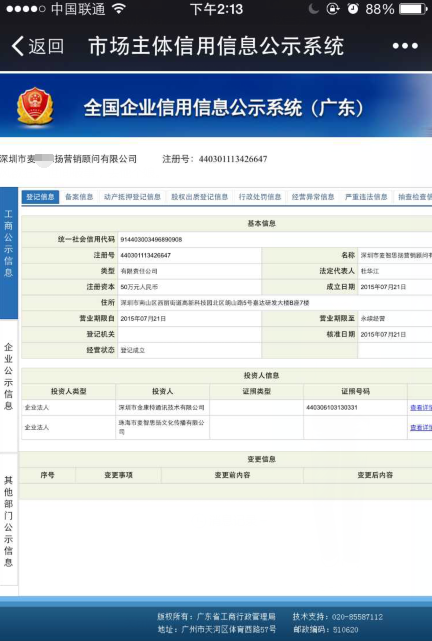Click investor 珠海市麦智思扬文化传播有限公司
This screenshot has width=432, height=641.
pos(161,427)
